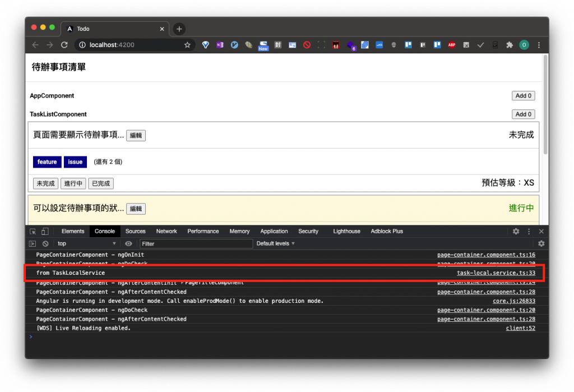Switch to the Elements tab
The width and height of the screenshot is (574, 392).
73,232
